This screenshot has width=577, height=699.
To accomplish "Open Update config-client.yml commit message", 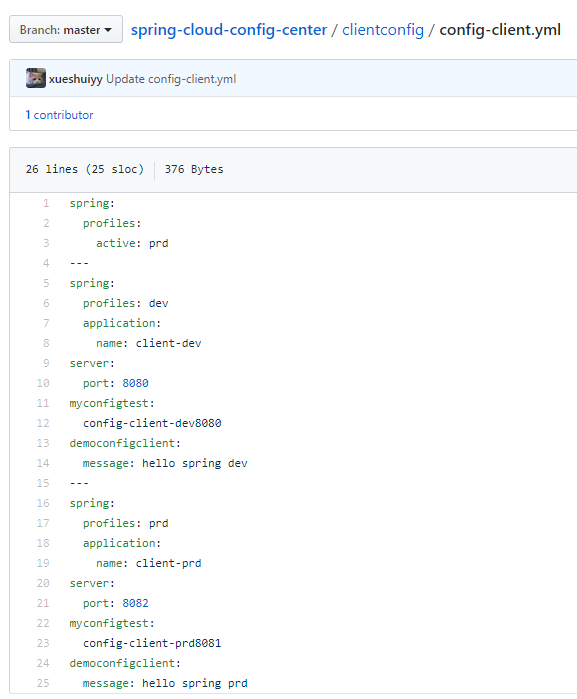I will click(x=171, y=79).
